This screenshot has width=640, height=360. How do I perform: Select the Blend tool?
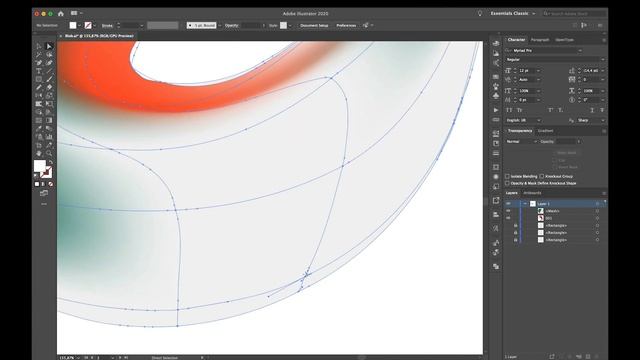tap(49, 129)
